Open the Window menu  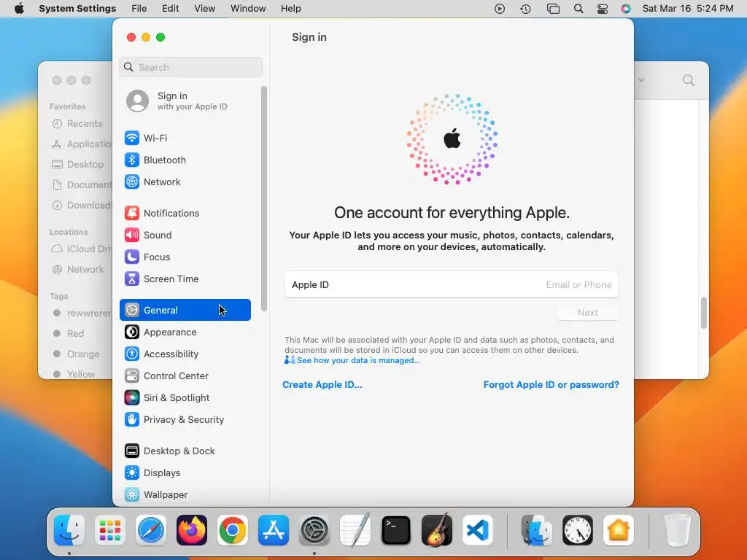[248, 8]
